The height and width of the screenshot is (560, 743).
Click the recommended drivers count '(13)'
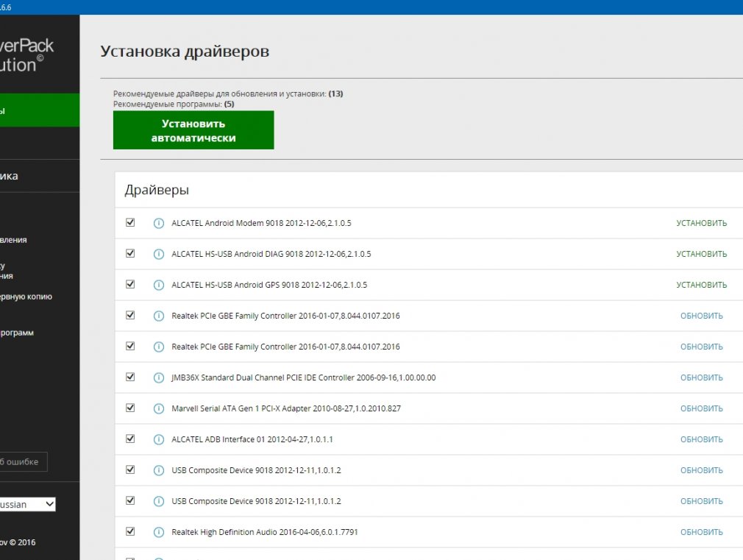335,94
